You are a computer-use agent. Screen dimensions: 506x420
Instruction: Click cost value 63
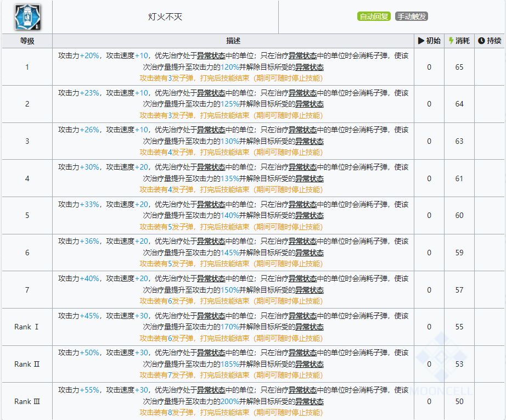[459, 141]
